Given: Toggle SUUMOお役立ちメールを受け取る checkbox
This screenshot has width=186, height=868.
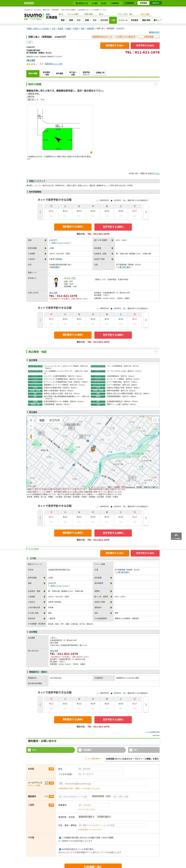Looking at the screenshot, I should [x=60, y=849].
